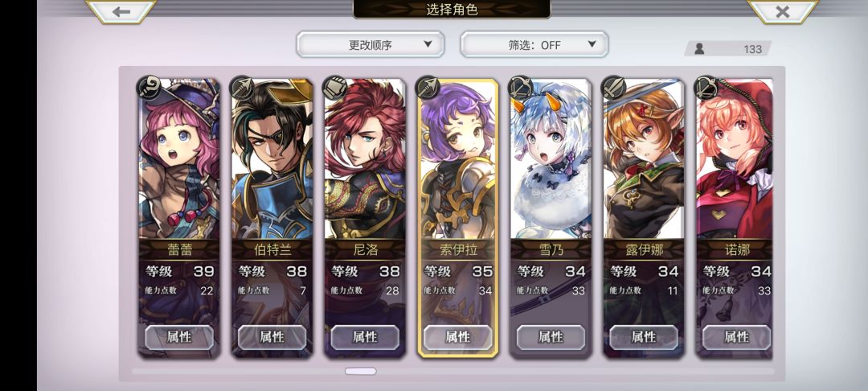The width and height of the screenshot is (868, 391).
Task: Click the bow class icon on 雪乃's card
Action: (x=520, y=88)
